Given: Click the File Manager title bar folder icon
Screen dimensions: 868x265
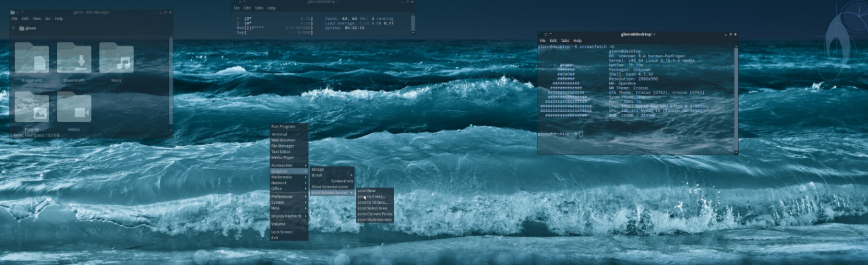Looking at the screenshot, I should pos(14,12).
